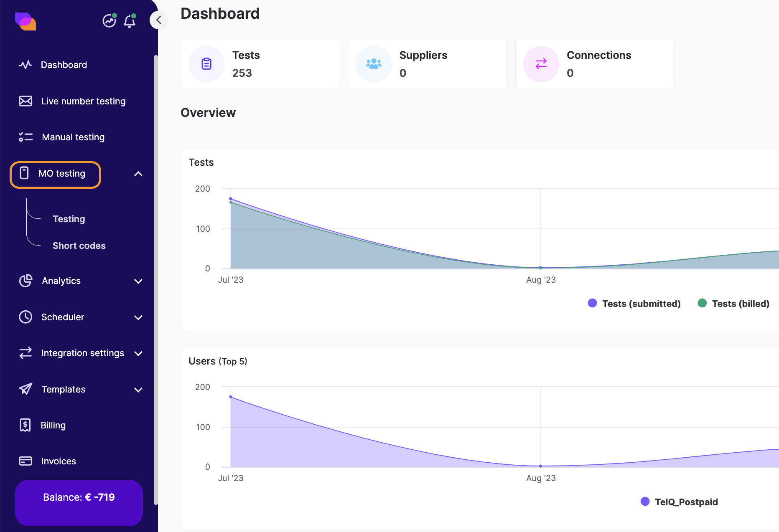Collapse the MO testing submenu chevron
Screen dimensions: 779x532
click(138, 174)
